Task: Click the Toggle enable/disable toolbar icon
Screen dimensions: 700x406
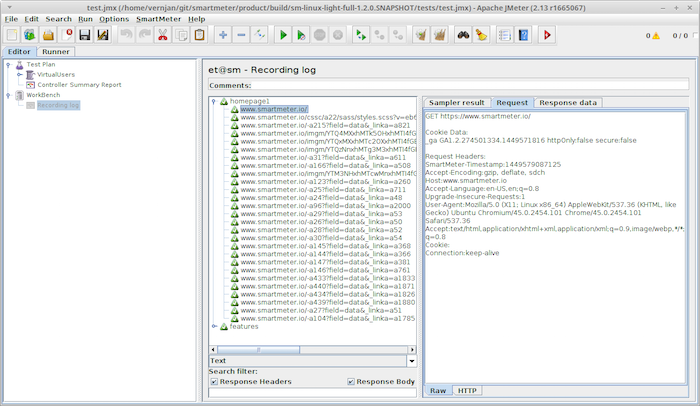Action: (259, 35)
